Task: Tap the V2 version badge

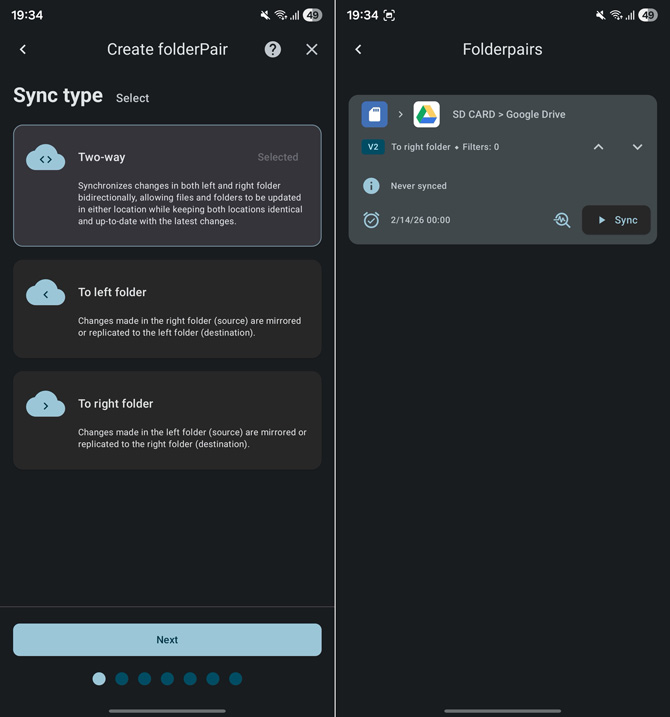Action: click(x=372, y=147)
